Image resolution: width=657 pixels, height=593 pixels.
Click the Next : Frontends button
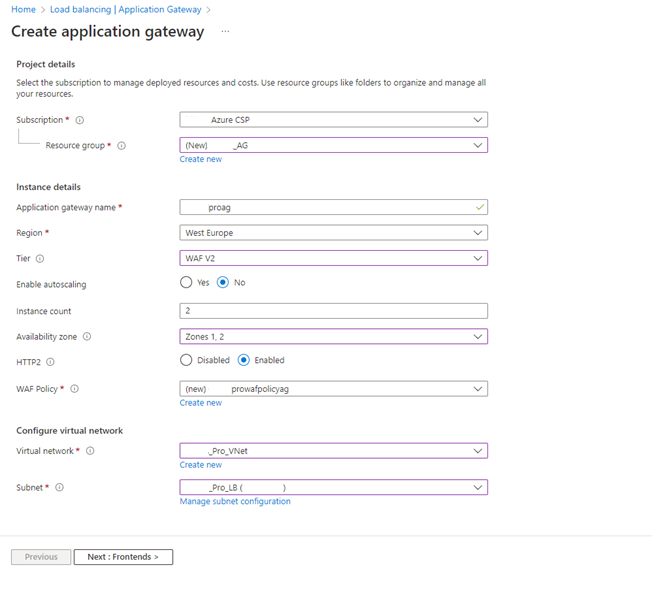pos(123,557)
